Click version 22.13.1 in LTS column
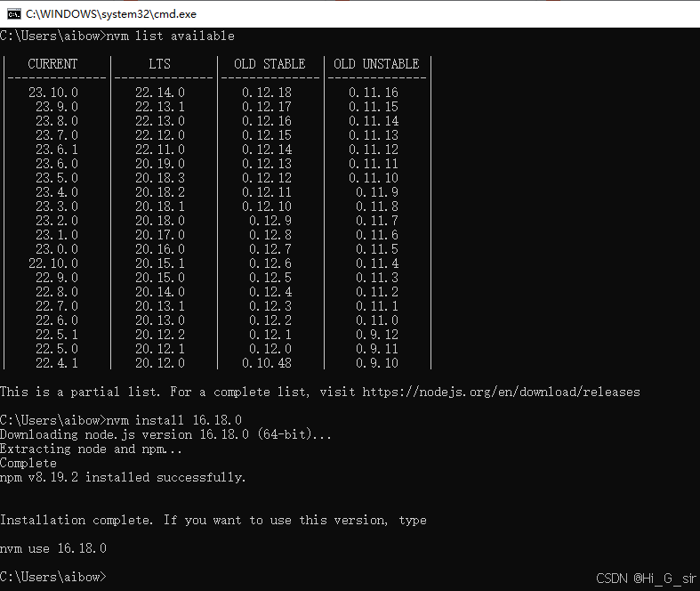Screen dimensions: 700x591 (160, 107)
